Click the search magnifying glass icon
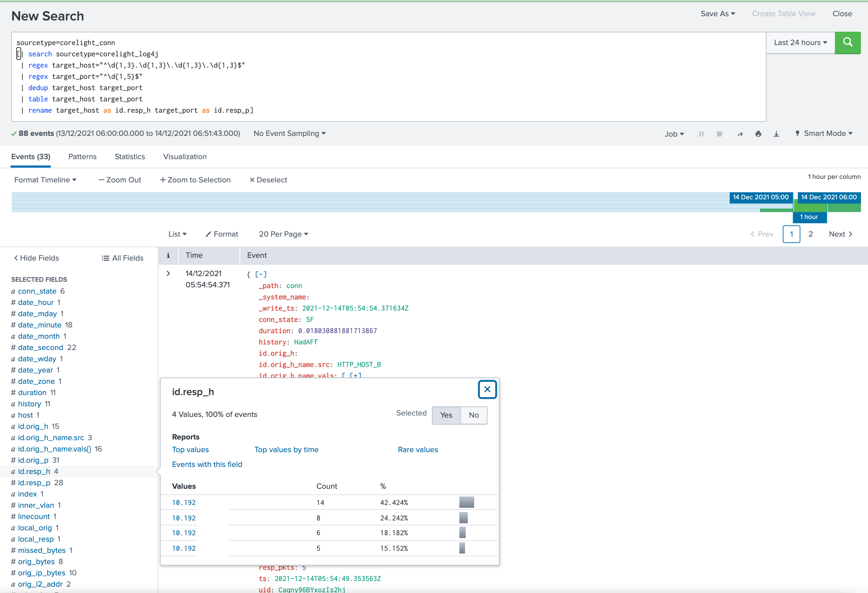The height and width of the screenshot is (593, 868). pyautogui.click(x=848, y=43)
